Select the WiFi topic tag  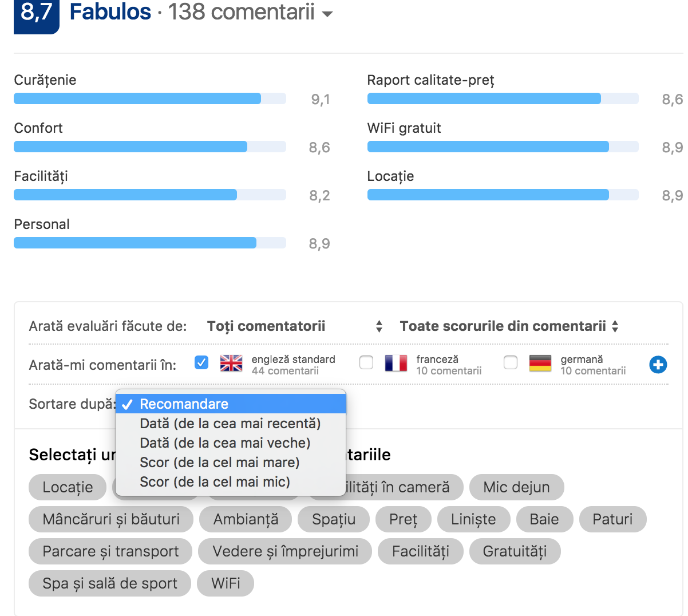pyautogui.click(x=226, y=583)
